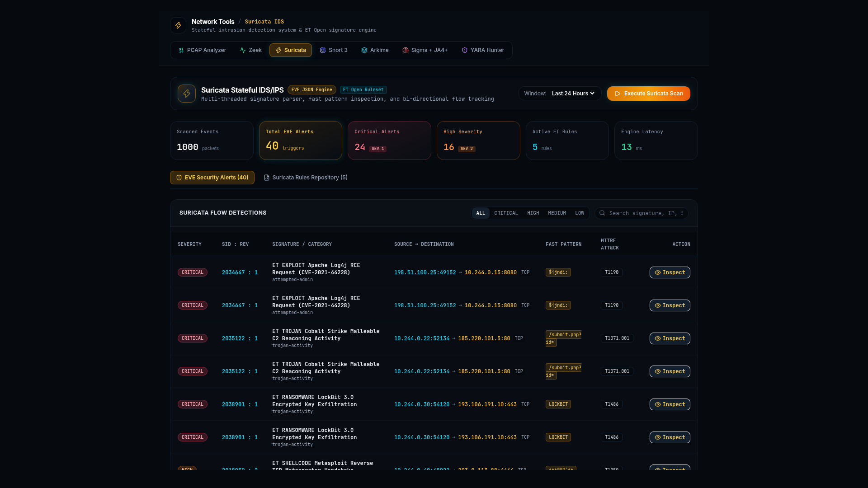Click the PCAP Analyzer tab icon
This screenshot has height=488, width=868.
point(181,50)
